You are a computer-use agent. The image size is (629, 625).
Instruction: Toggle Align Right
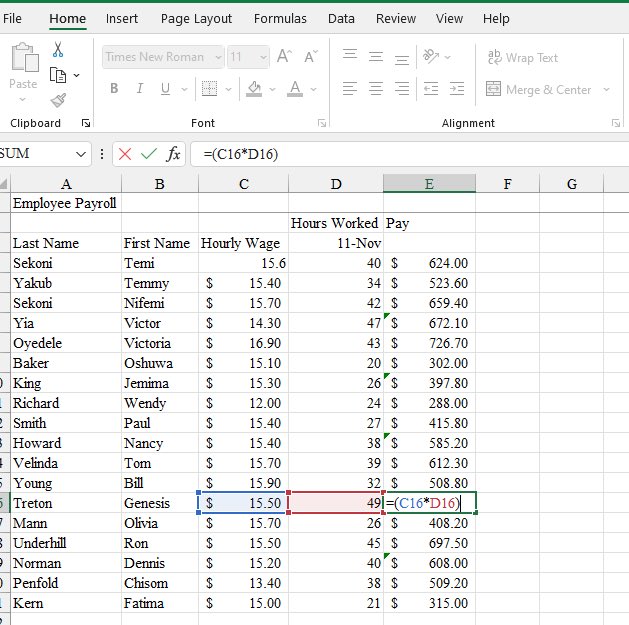click(402, 88)
